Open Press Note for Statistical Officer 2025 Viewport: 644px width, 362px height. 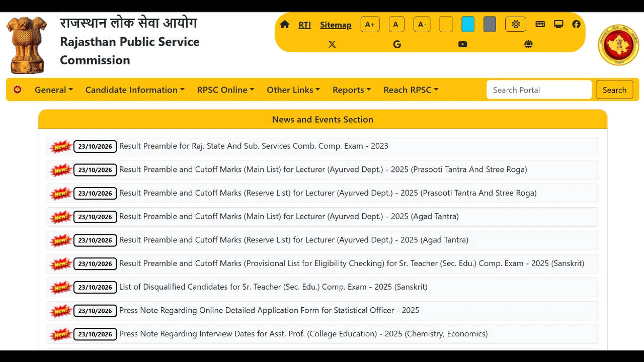pos(269,310)
